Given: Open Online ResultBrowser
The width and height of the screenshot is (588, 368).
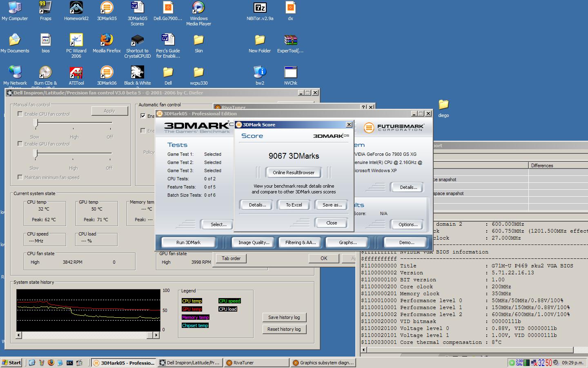Looking at the screenshot, I should tap(294, 173).
